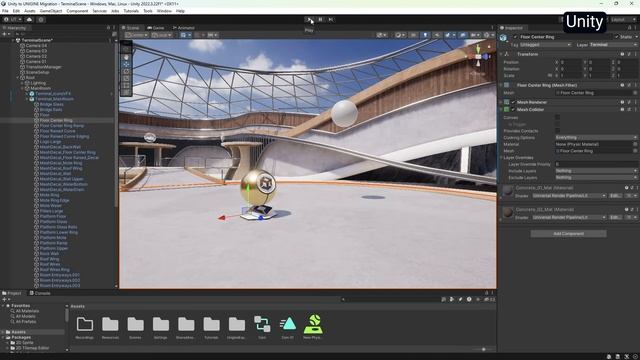Click the Physic Material object picker circle
The height and width of the screenshot is (360, 640).
[635, 144]
